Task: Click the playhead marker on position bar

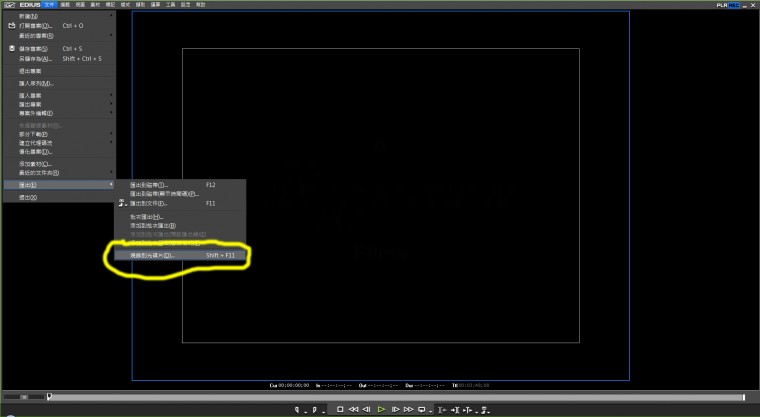Action: click(49, 397)
